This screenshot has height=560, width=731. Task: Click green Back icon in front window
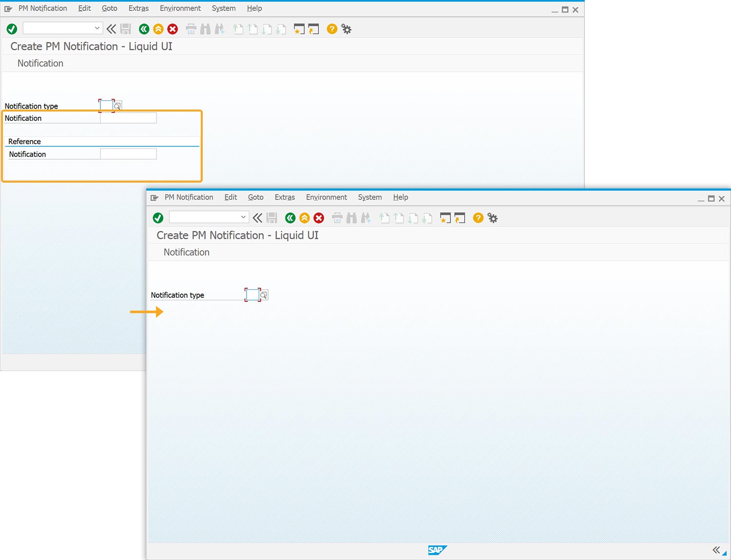coord(290,218)
